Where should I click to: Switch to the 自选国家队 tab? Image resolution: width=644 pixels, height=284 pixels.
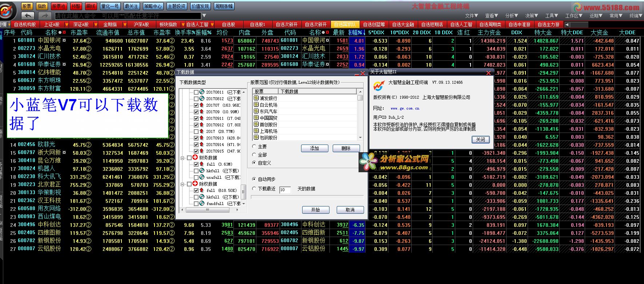pos(345,24)
